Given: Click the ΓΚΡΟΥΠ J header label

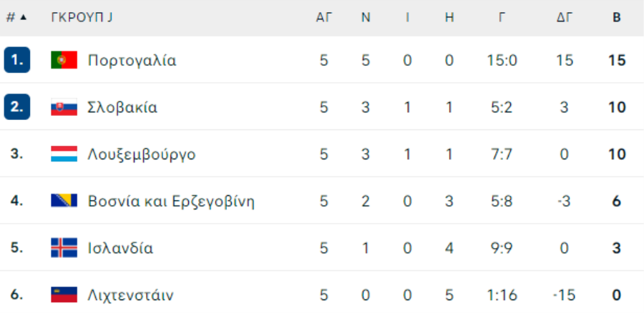Looking at the screenshot, I should pyautogui.click(x=82, y=17).
